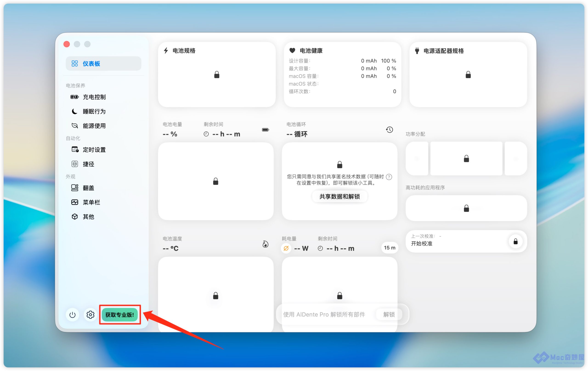Click the flame icon beside battery temperature
The width and height of the screenshot is (588, 371).
265,244
